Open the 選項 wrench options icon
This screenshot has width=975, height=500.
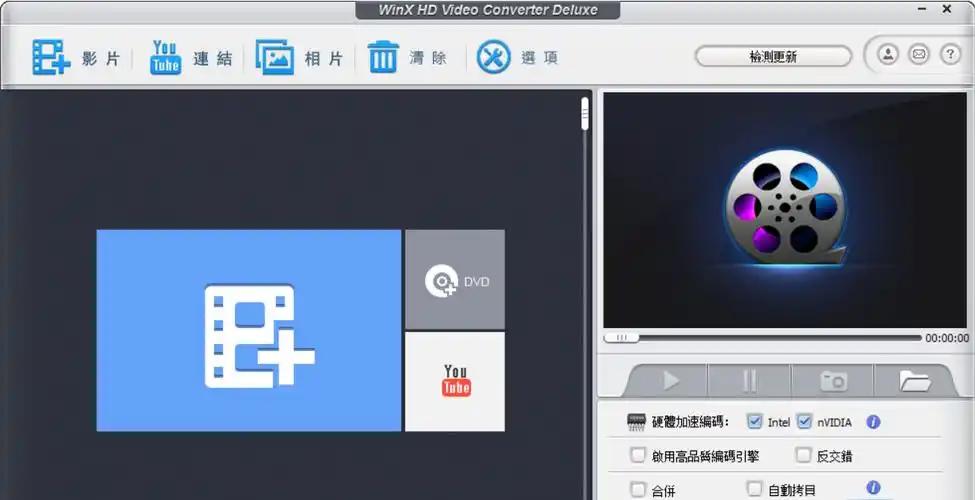coord(494,57)
